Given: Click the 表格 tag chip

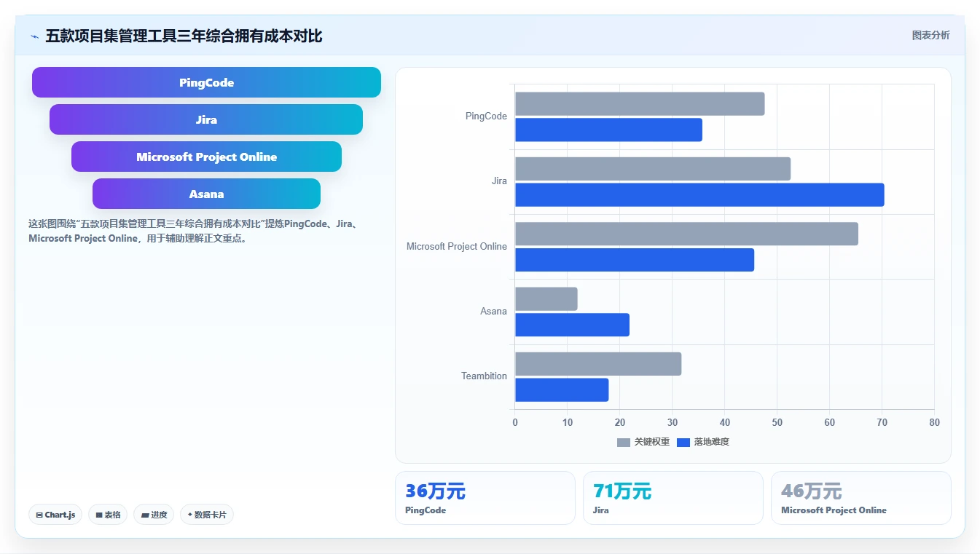Looking at the screenshot, I should pyautogui.click(x=108, y=515).
